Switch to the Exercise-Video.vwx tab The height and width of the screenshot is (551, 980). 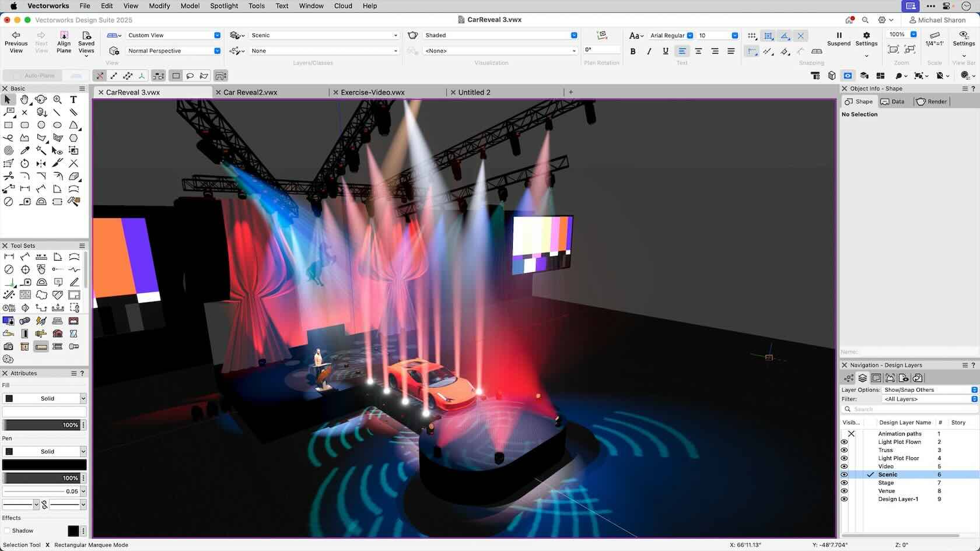pyautogui.click(x=372, y=92)
